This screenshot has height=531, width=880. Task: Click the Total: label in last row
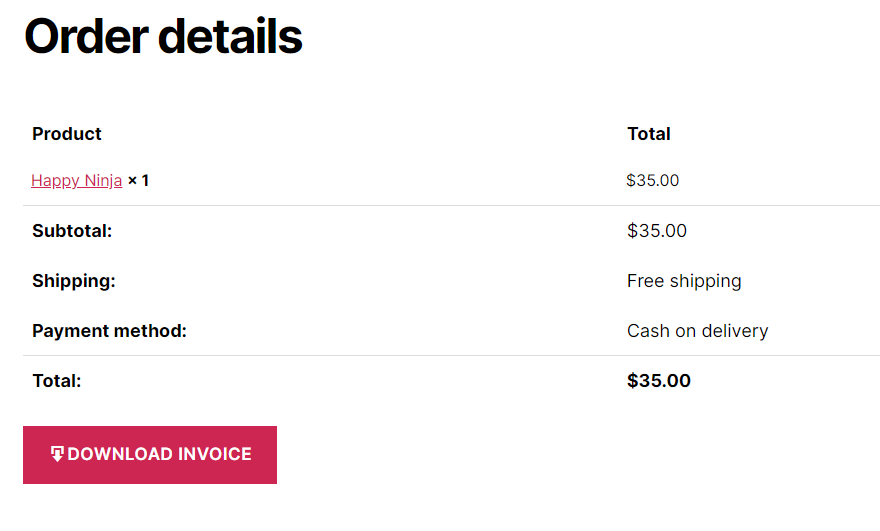(x=57, y=381)
